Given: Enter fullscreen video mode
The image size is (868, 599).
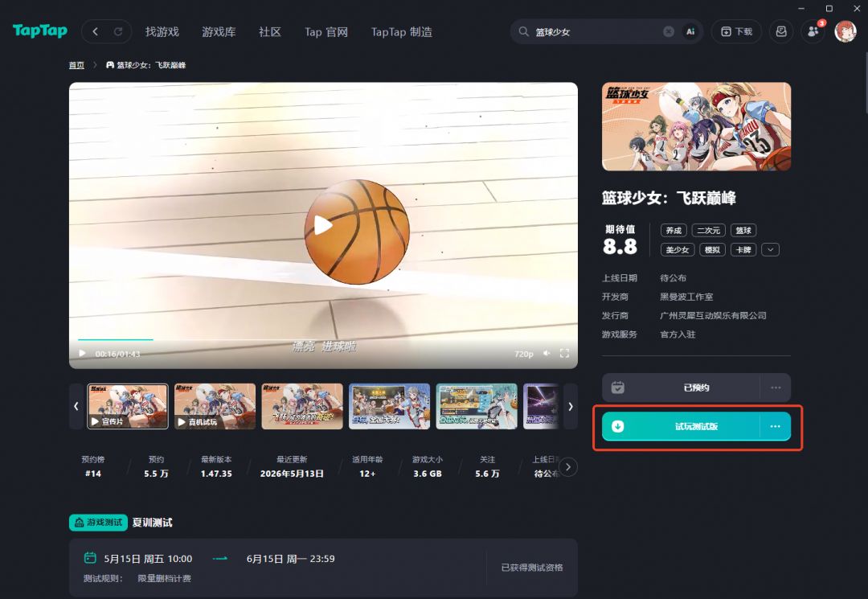Looking at the screenshot, I should click(x=564, y=353).
